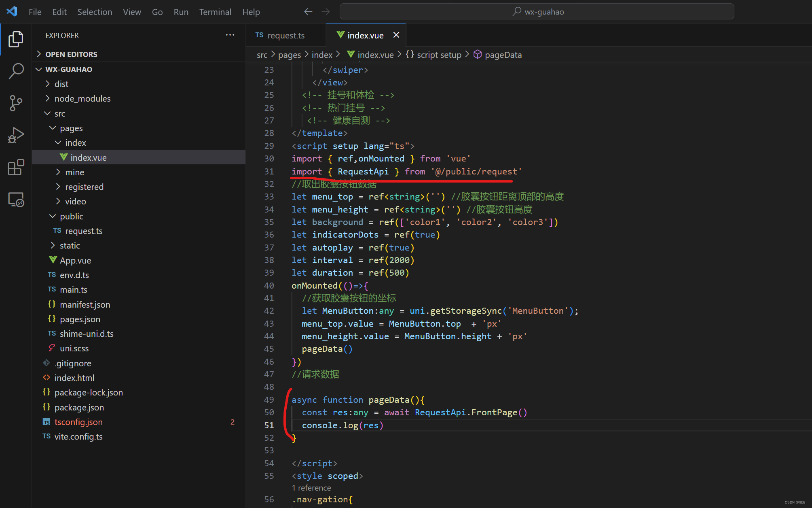Viewport: 812px width, 508px height.
Task: Open Remote Explorer view icon
Action: pyautogui.click(x=16, y=200)
